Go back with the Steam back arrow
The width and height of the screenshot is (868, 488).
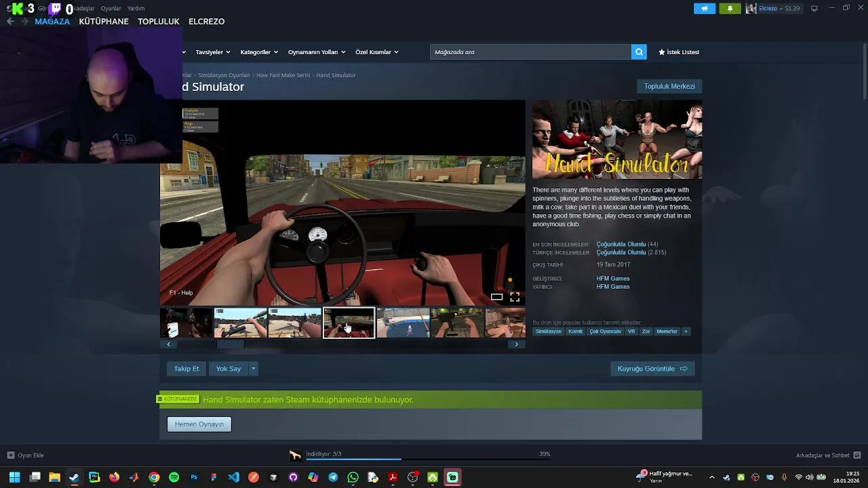(x=10, y=21)
